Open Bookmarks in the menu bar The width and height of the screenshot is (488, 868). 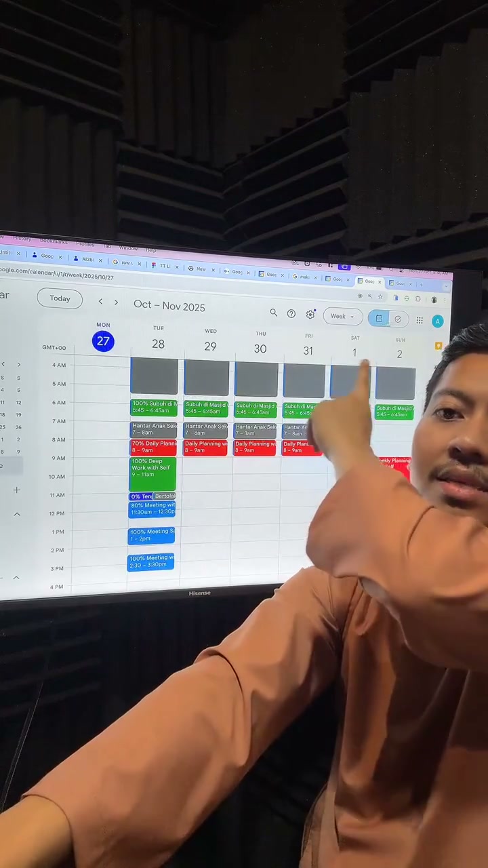(x=54, y=241)
